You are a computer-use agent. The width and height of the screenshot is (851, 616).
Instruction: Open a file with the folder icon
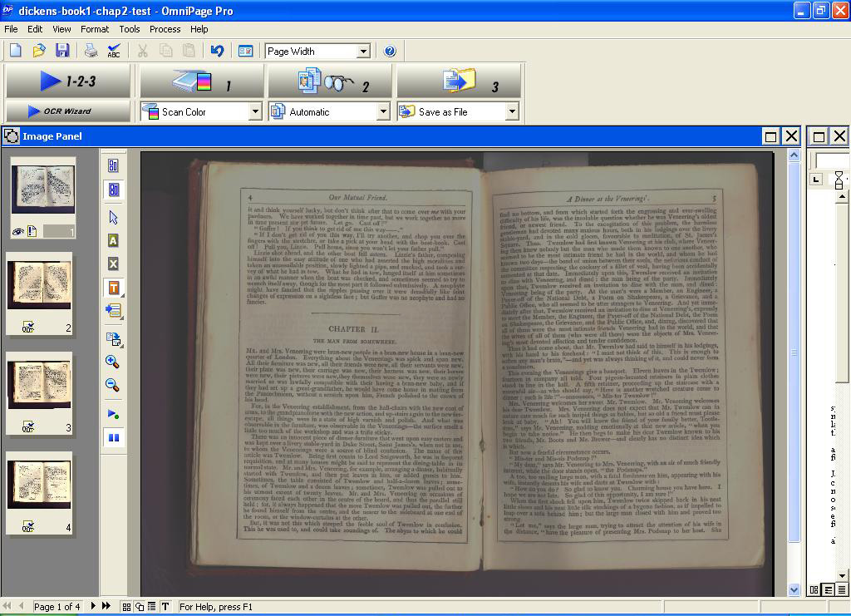coord(39,51)
